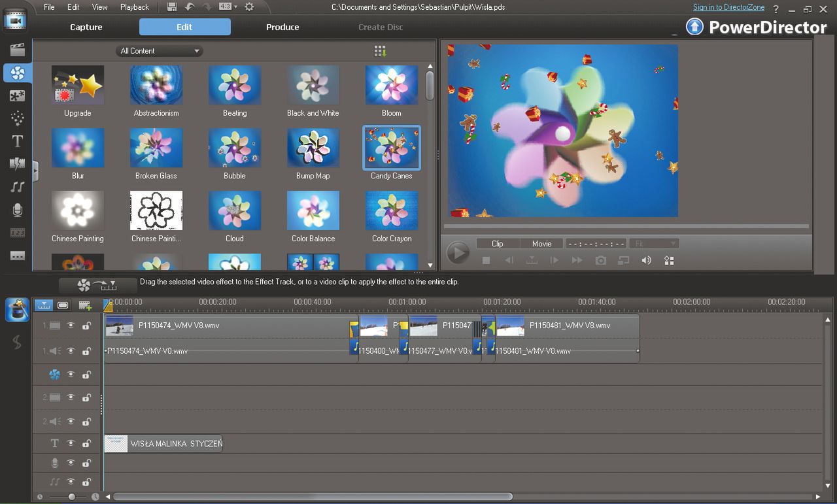837x504 pixels.
Task: Switch to storyboard view
Action: click(63, 305)
